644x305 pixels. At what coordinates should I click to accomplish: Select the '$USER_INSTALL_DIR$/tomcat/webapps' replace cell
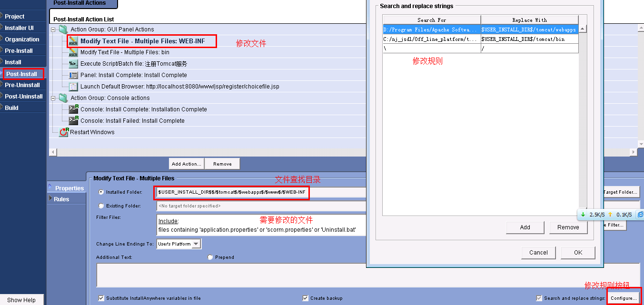(x=530, y=30)
